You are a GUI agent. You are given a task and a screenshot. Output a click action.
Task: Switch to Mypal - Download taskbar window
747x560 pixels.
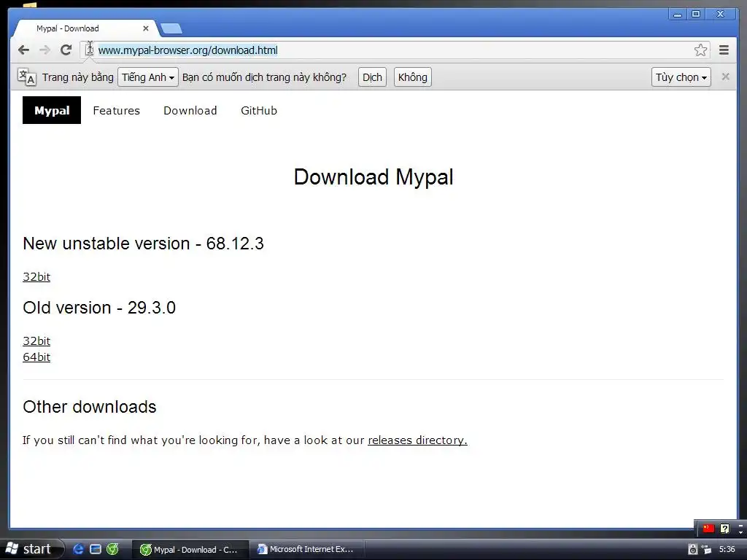[190, 550]
